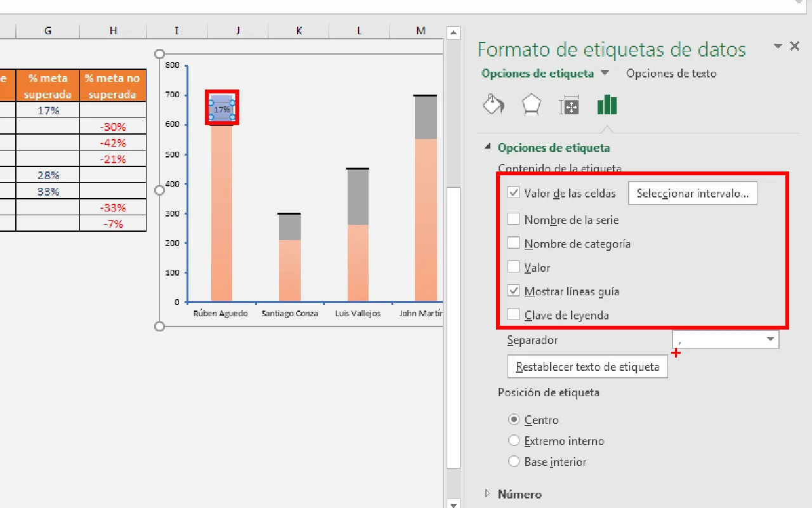Select the cell containing -21%
The height and width of the screenshot is (508, 812).
coord(114,159)
